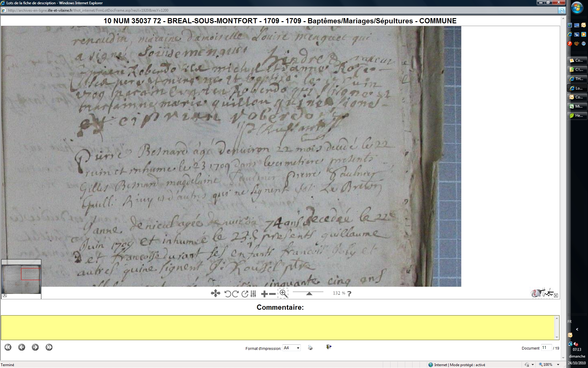
Task: Click the zoom level slider handle
Action: click(309, 293)
